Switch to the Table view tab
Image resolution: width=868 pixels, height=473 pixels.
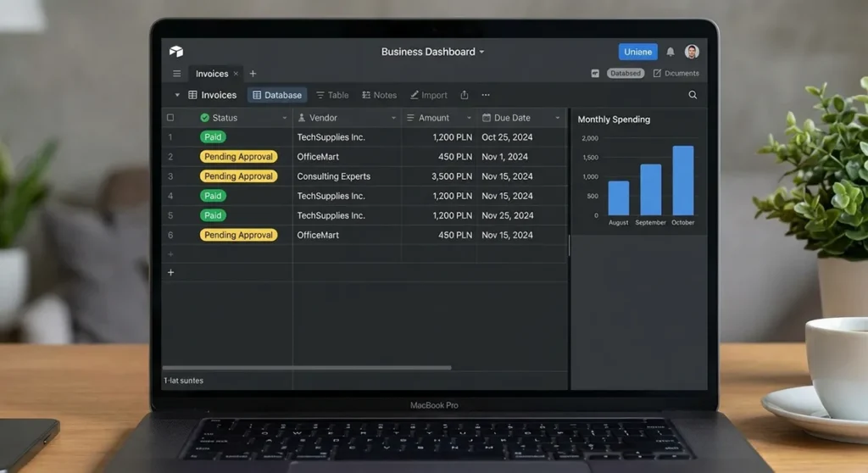coord(332,95)
